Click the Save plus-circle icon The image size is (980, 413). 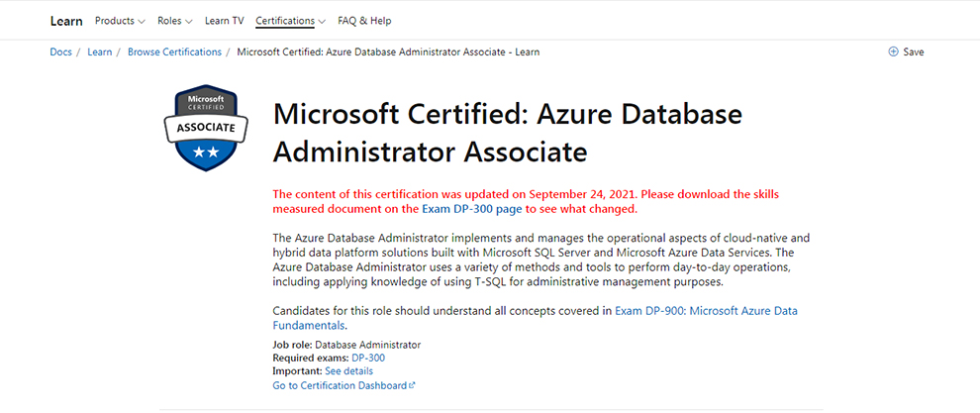pyautogui.click(x=893, y=52)
